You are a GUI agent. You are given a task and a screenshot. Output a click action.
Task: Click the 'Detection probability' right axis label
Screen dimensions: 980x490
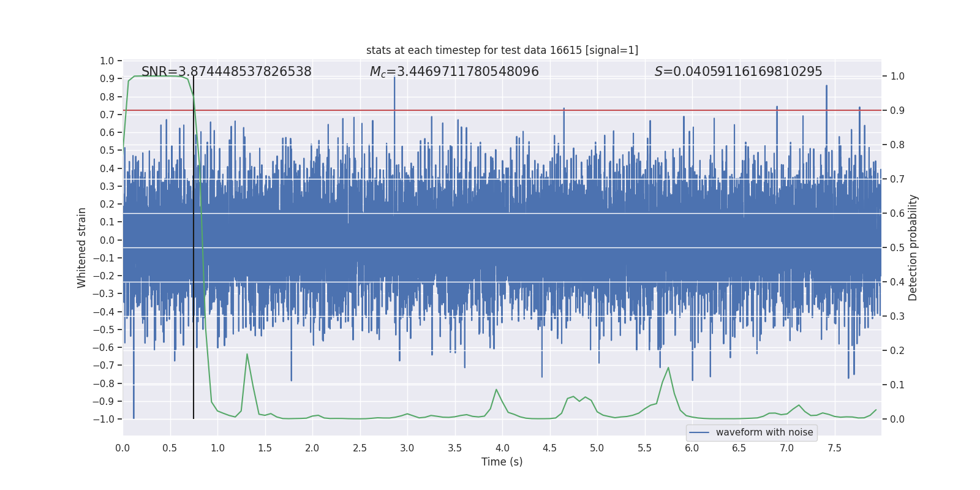[913, 247]
